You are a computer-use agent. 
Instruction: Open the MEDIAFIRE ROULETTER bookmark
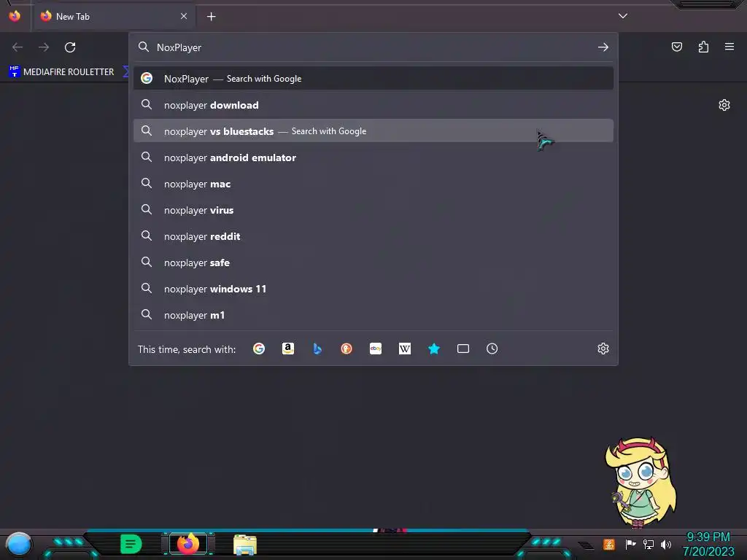61,72
